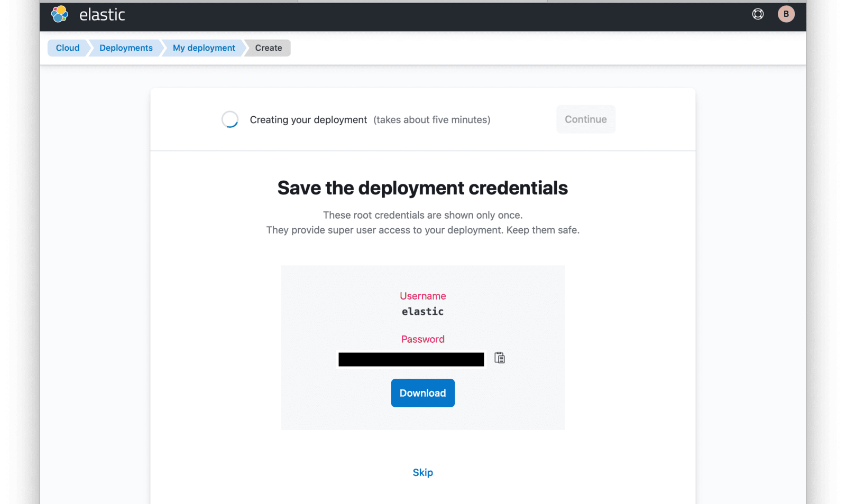This screenshot has width=846, height=504.
Task: Go to the Cloud breadcrumb
Action: pyautogui.click(x=68, y=48)
